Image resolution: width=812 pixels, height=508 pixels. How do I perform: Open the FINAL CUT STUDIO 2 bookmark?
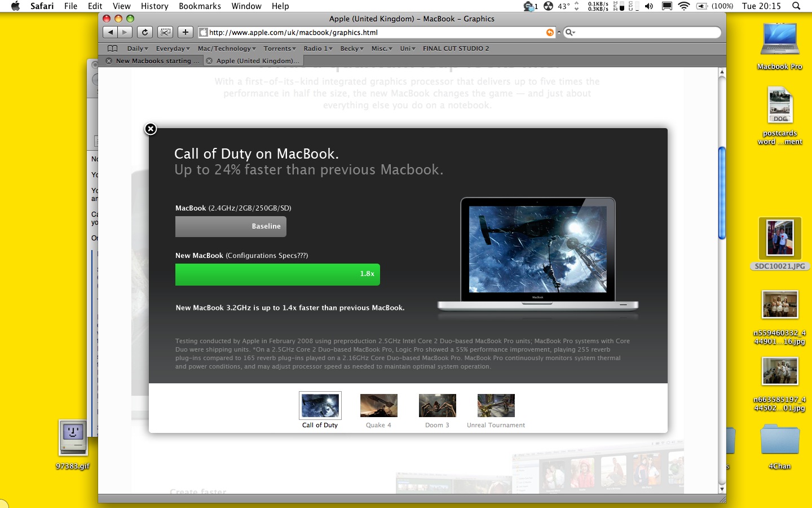(x=456, y=49)
